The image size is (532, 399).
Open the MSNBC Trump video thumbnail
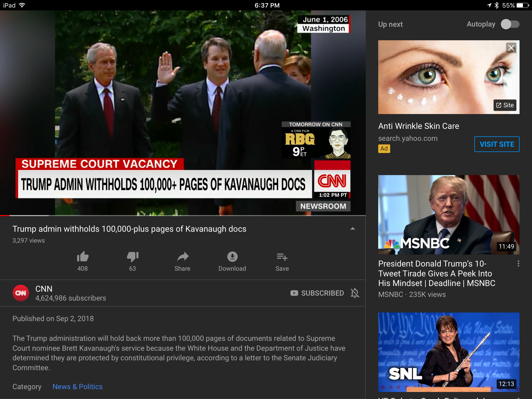[x=449, y=215]
